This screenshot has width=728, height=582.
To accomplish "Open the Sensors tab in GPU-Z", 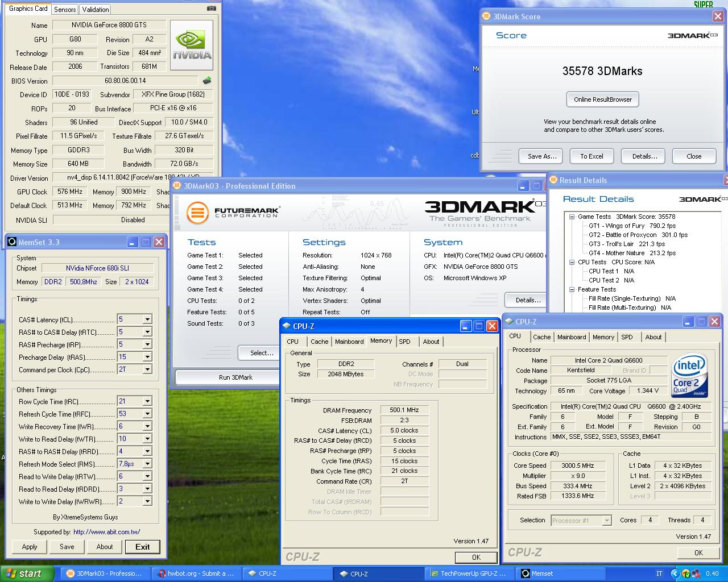I will (x=65, y=9).
